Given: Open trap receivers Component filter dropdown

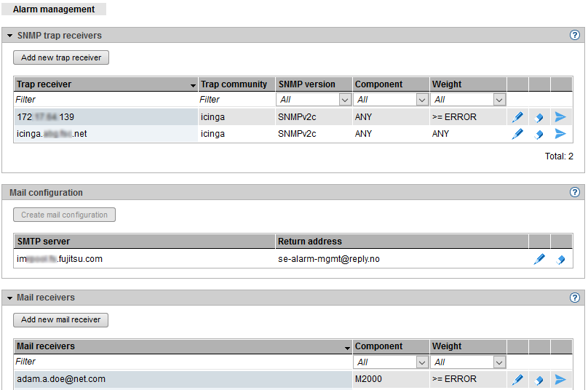Looking at the screenshot, I should click(x=421, y=100).
